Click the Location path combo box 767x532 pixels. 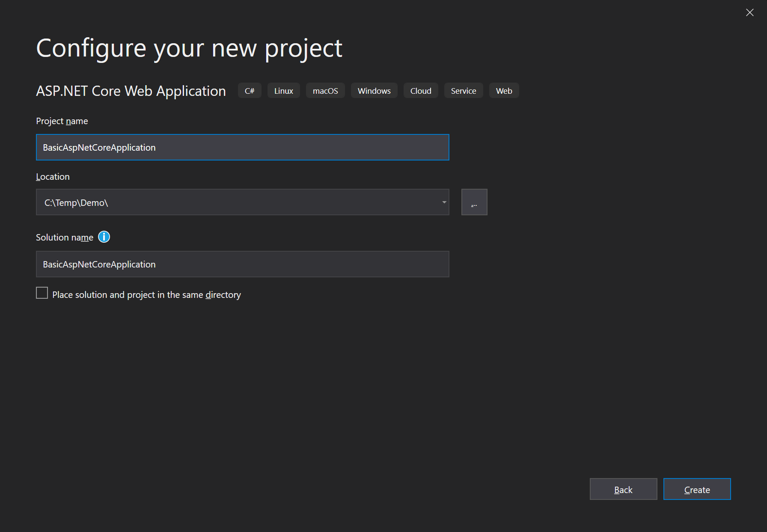235,202
